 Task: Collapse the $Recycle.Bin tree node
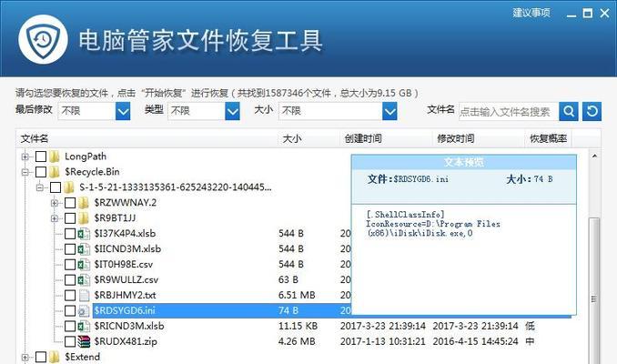[25, 172]
